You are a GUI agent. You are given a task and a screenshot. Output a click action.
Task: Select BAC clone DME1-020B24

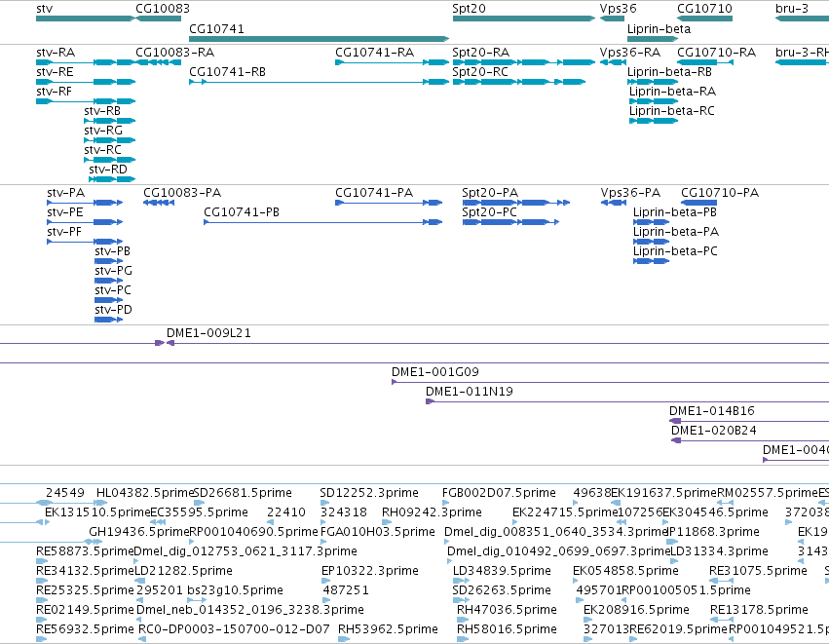[x=750, y=441]
